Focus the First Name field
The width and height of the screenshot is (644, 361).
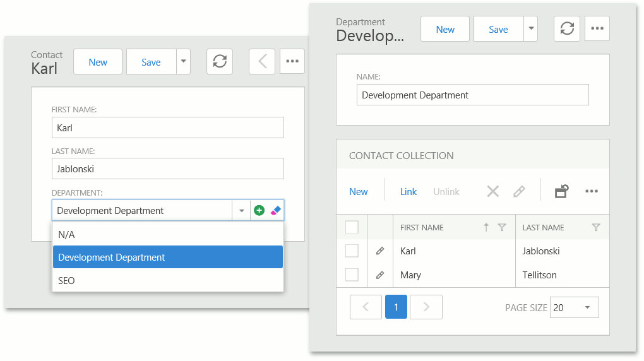click(167, 127)
